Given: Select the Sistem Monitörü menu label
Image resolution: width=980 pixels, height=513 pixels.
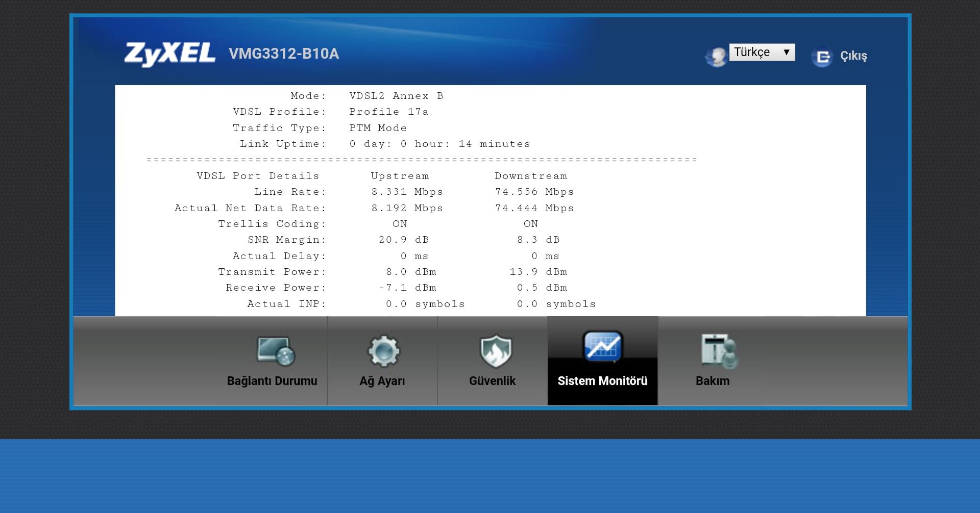Looking at the screenshot, I should click(x=603, y=381).
